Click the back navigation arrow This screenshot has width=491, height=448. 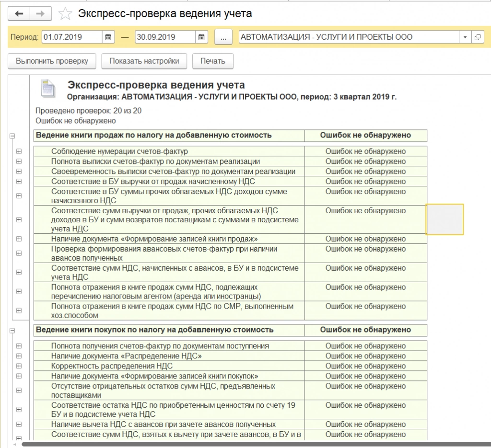[19, 14]
